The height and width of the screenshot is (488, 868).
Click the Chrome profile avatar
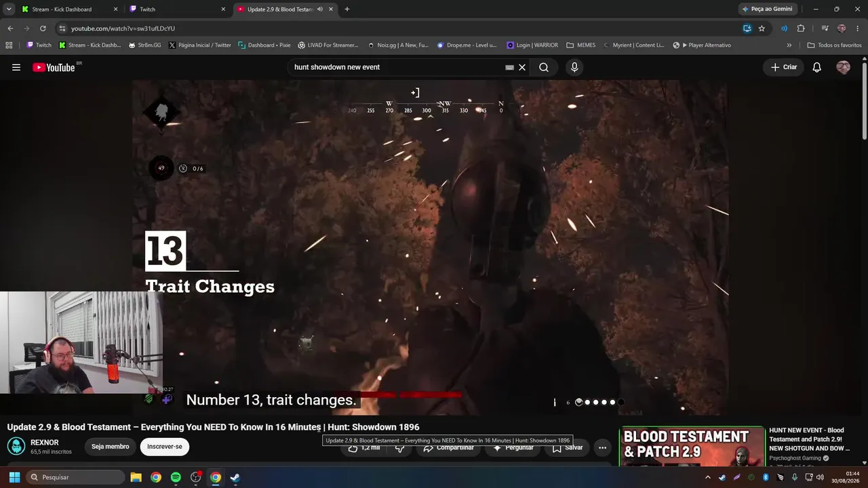[x=842, y=28]
